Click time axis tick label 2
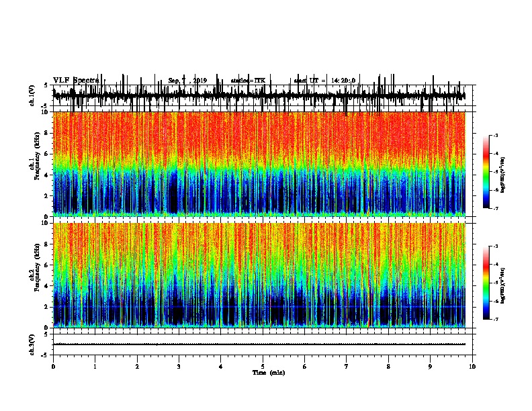The image size is (532, 411). (137, 367)
